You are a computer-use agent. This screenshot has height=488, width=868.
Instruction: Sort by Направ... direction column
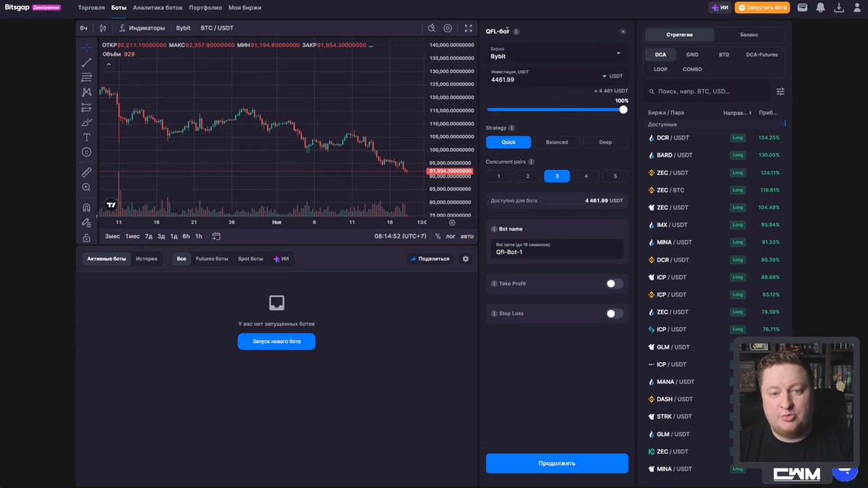tap(737, 113)
